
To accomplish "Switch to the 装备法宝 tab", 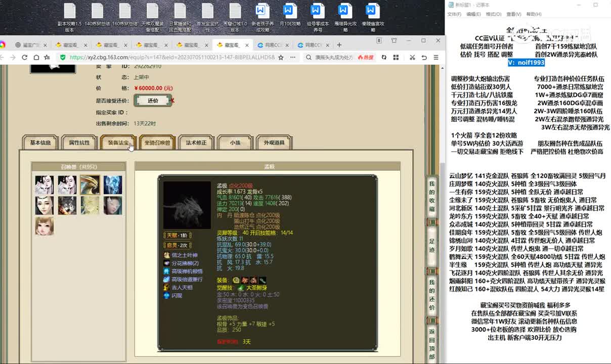I will 117,143.
